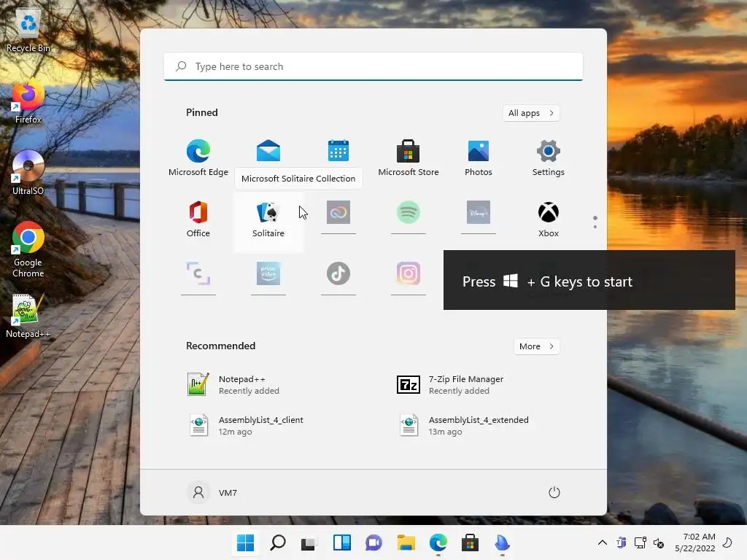Open the Instagram pinned icon
Viewport: 747px width, 560px height.
pos(409,273)
